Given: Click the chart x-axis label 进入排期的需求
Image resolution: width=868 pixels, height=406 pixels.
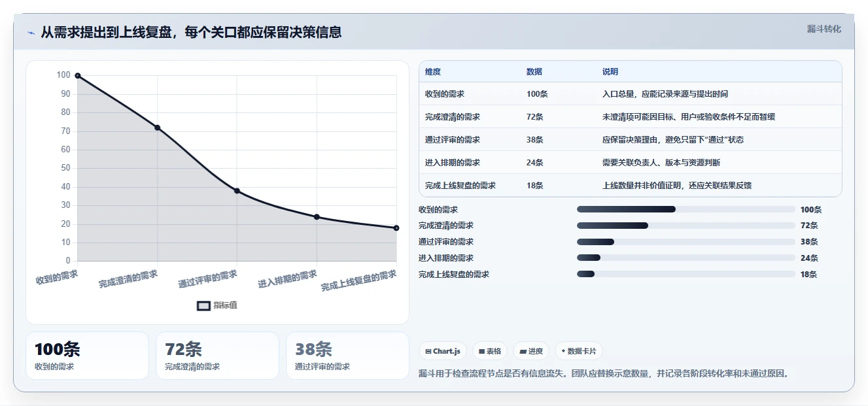Looking at the screenshot, I should click(x=288, y=280).
